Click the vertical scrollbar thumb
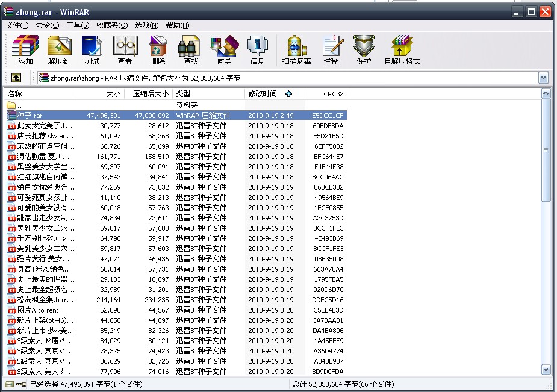The height and width of the screenshot is (392, 557). (546, 150)
